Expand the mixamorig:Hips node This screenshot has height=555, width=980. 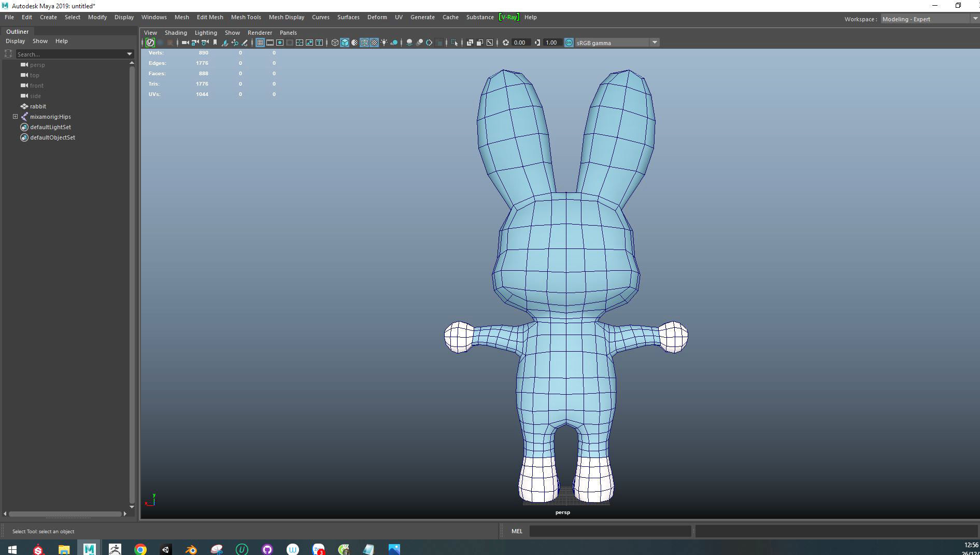pyautogui.click(x=16, y=117)
